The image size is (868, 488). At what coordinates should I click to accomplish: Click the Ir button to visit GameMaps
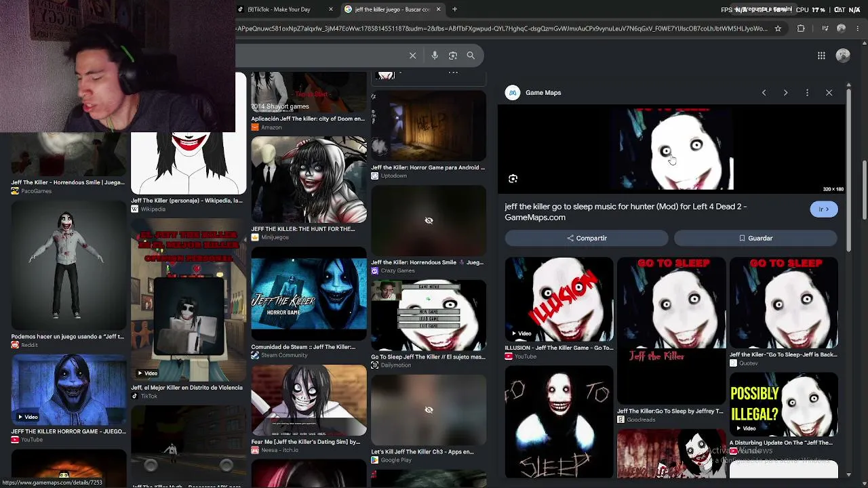824,209
